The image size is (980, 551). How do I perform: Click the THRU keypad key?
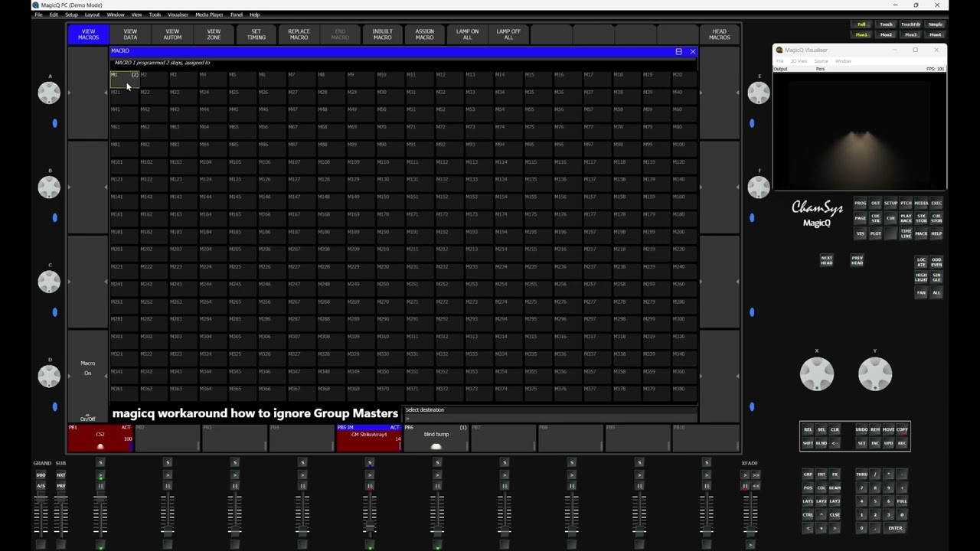coord(861,474)
